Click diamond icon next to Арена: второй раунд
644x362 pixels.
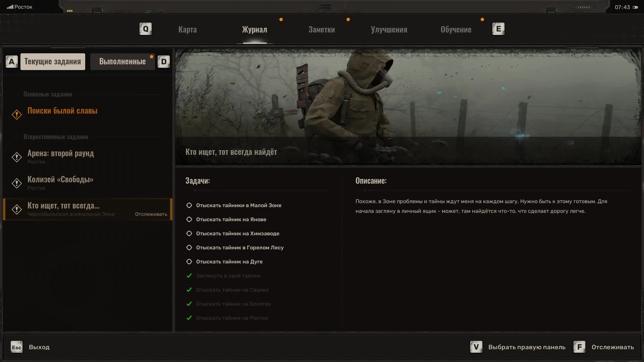17,157
